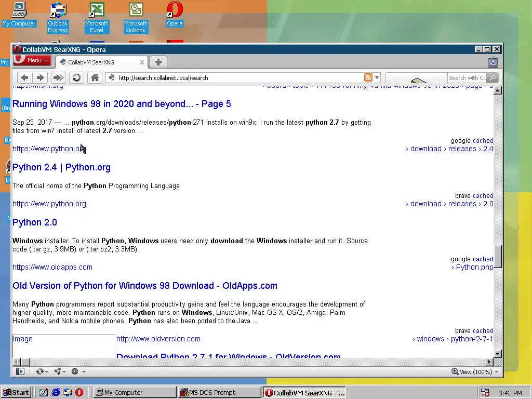Image resolution: width=532 pixels, height=399 pixels.
Task: Launch Outlook Express from quick launch
Action: (x=67, y=393)
